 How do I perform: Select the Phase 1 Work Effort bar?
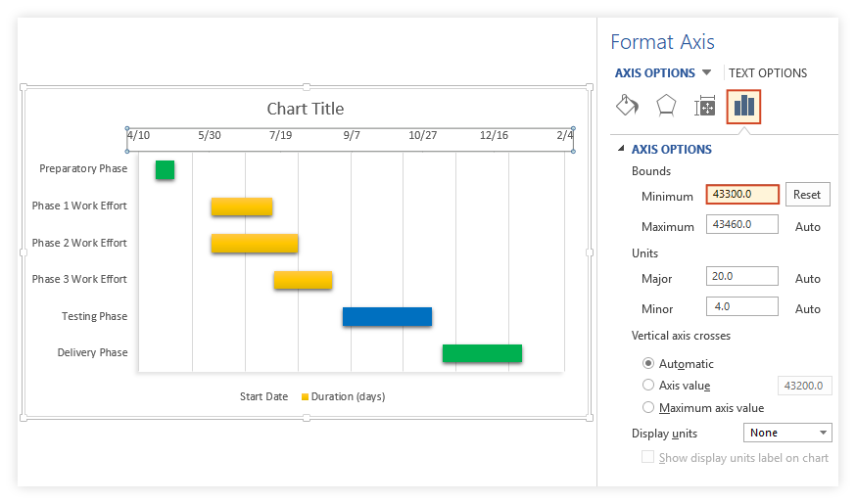(x=242, y=206)
